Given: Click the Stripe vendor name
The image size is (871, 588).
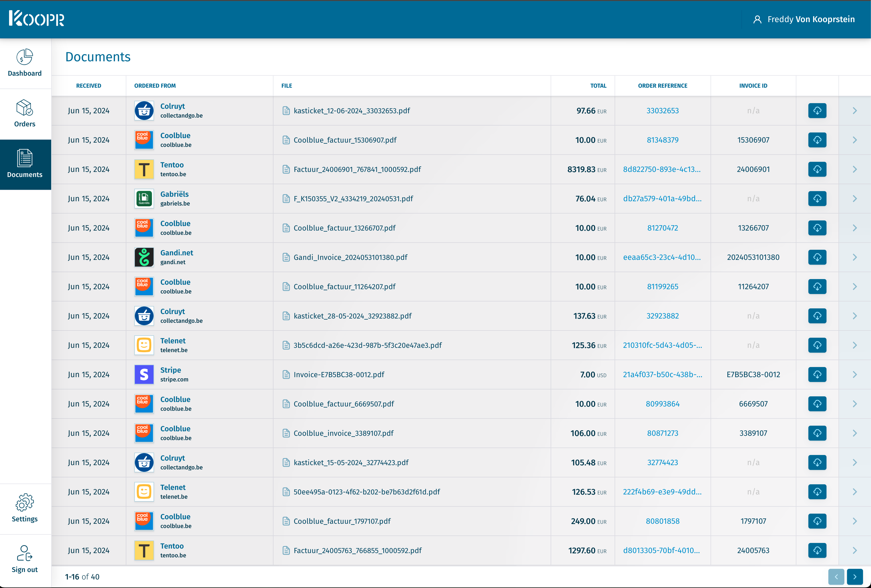Looking at the screenshot, I should [x=171, y=370].
